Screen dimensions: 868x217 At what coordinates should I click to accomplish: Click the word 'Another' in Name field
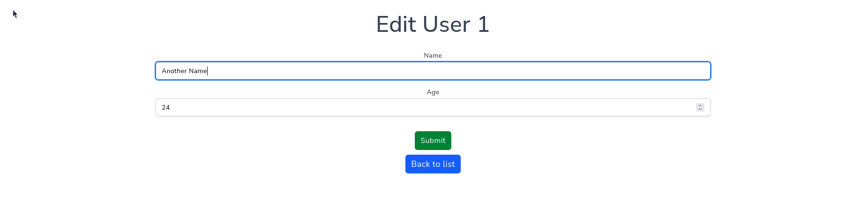174,71
